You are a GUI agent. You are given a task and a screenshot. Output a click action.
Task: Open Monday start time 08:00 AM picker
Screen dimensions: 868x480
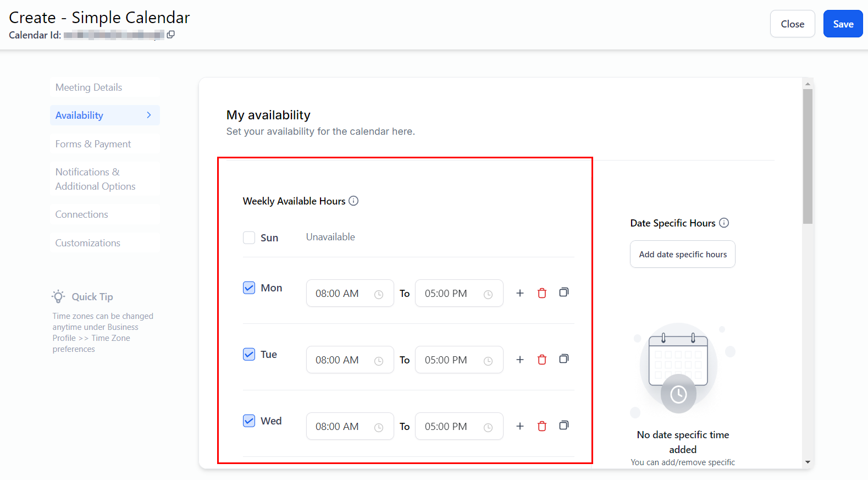click(350, 294)
